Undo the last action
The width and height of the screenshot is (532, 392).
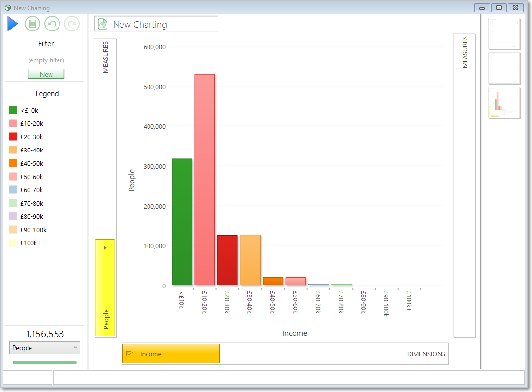click(52, 24)
